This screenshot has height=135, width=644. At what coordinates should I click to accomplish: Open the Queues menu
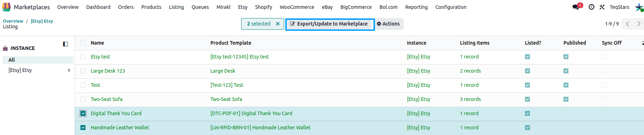click(x=200, y=7)
